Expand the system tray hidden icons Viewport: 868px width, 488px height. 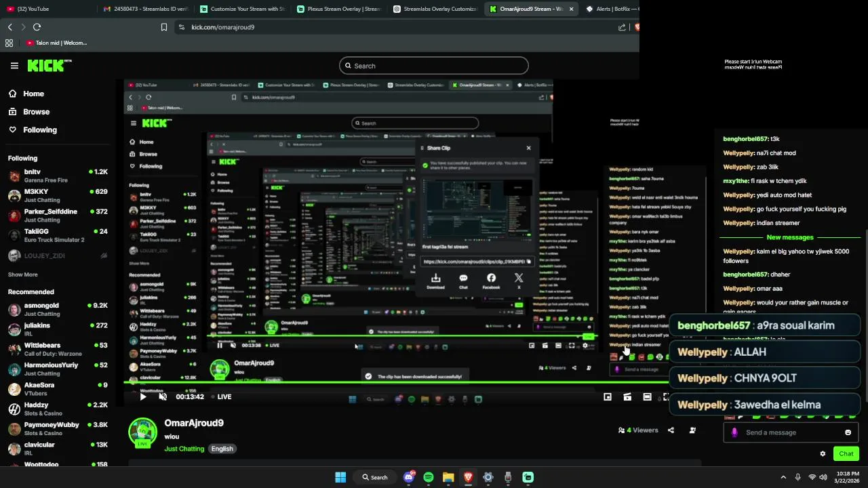pyautogui.click(x=783, y=477)
